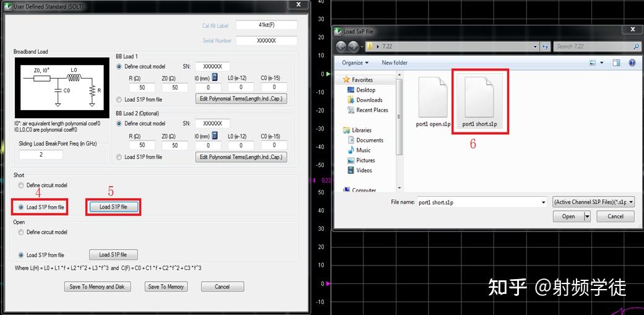Click the BB Load 1 Z0 (Ω) field

175,87
